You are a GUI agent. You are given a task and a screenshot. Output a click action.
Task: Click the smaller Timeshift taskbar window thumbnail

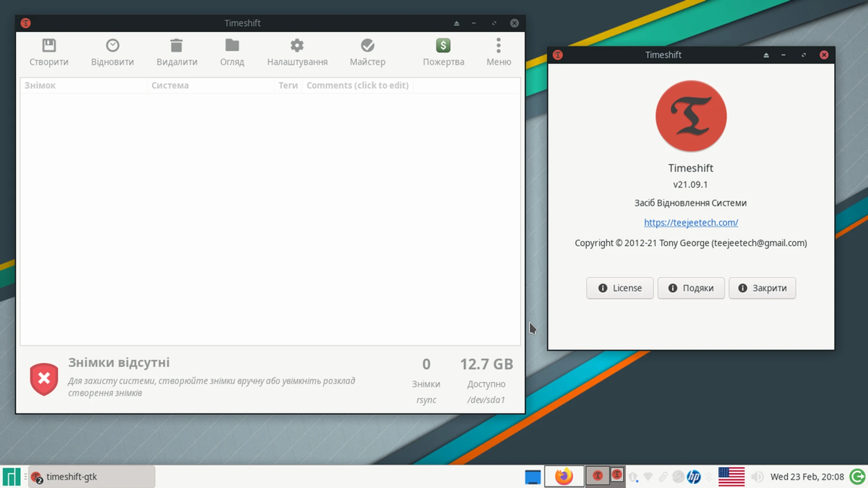pos(617,474)
